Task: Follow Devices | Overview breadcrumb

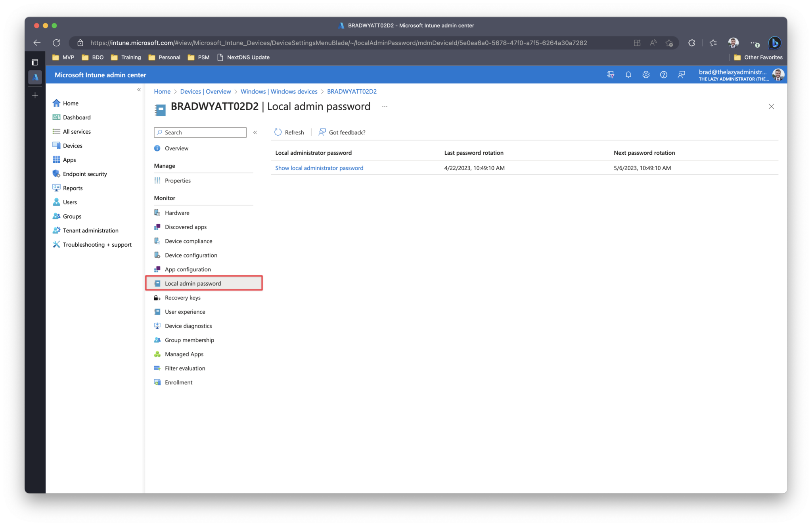Action: point(205,92)
